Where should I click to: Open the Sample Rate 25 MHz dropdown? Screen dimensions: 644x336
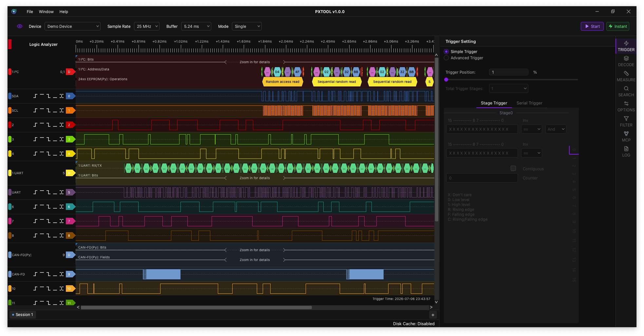click(147, 26)
